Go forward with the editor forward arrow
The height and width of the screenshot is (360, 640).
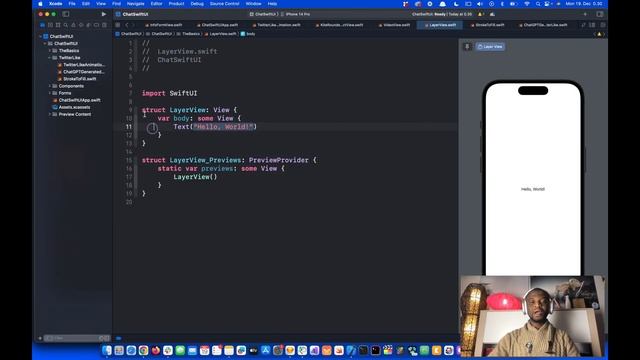click(x=133, y=25)
